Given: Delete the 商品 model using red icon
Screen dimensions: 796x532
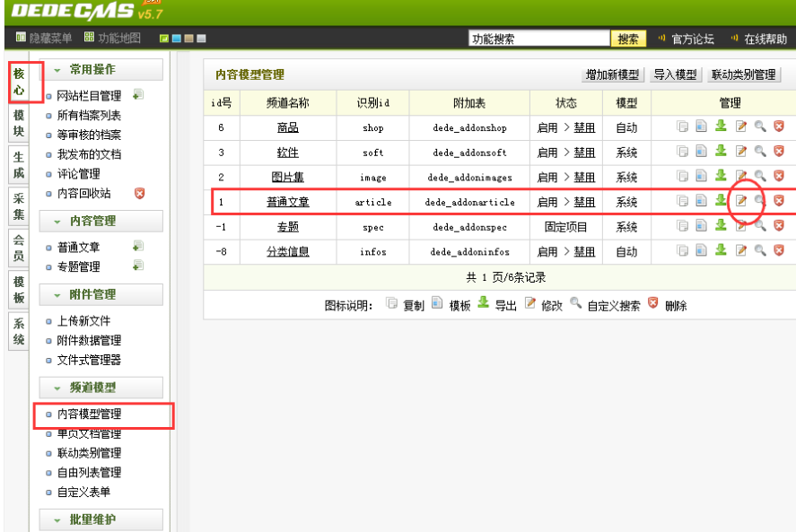Looking at the screenshot, I should point(779,126).
